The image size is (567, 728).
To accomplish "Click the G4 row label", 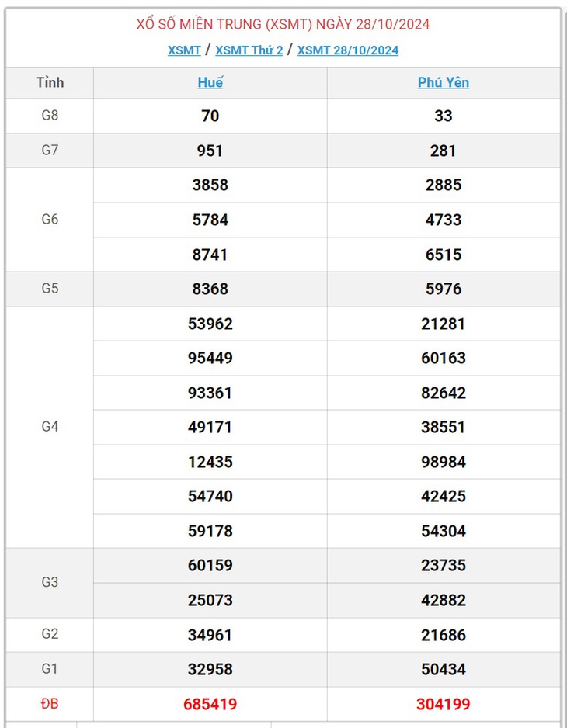I will [50, 427].
